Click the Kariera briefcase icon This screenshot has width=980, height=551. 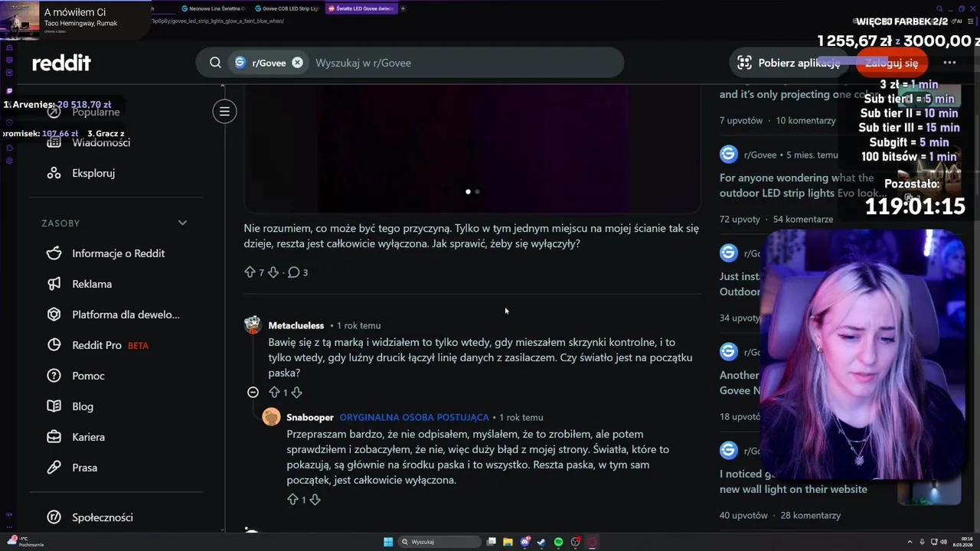click(x=54, y=437)
